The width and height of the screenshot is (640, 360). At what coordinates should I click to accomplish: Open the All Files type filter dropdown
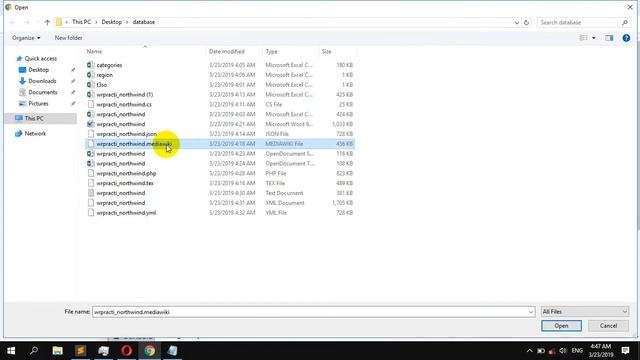[x=584, y=311]
